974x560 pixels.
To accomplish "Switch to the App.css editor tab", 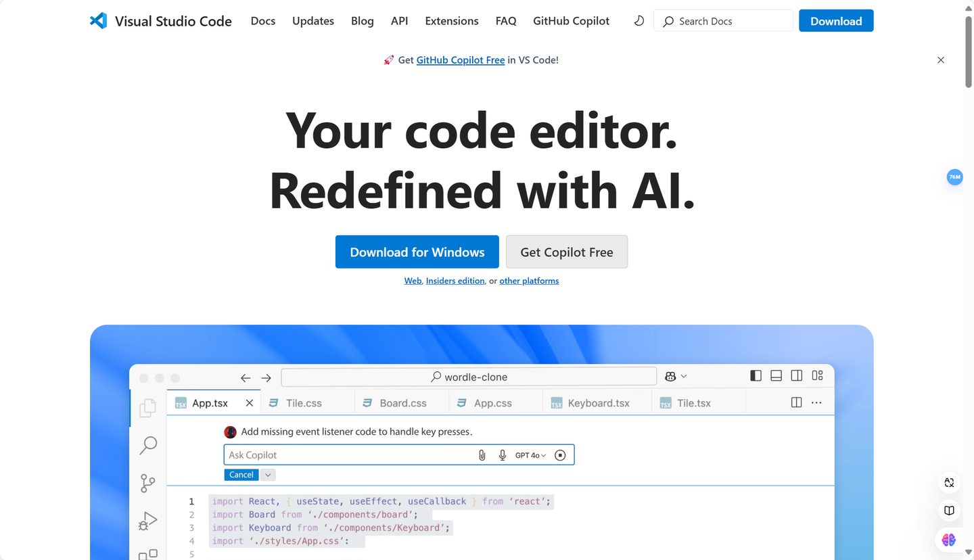I will 496,403.
